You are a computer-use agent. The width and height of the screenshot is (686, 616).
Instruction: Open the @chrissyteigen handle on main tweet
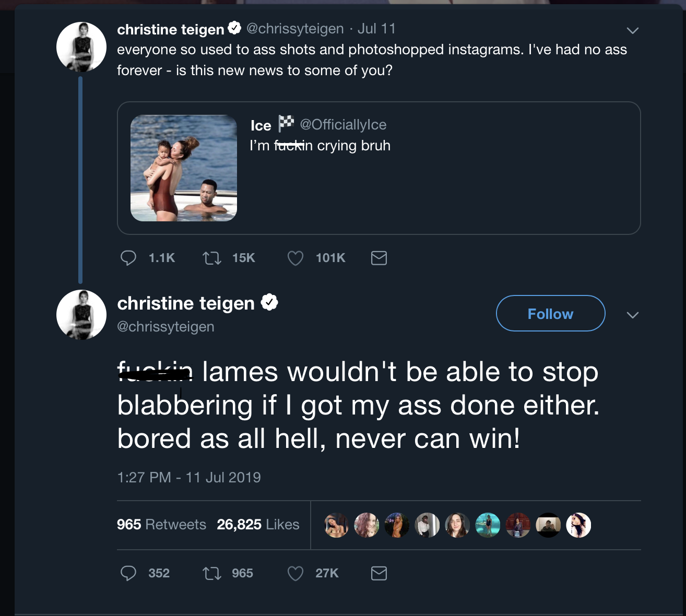(165, 327)
